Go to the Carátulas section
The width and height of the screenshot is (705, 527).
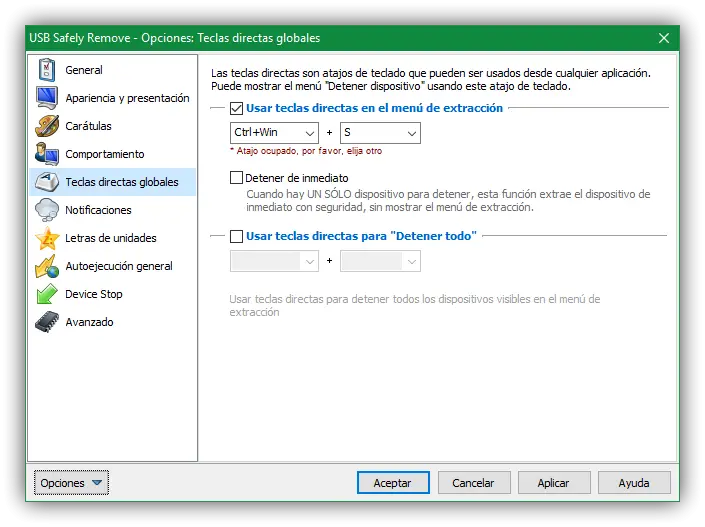112,126
